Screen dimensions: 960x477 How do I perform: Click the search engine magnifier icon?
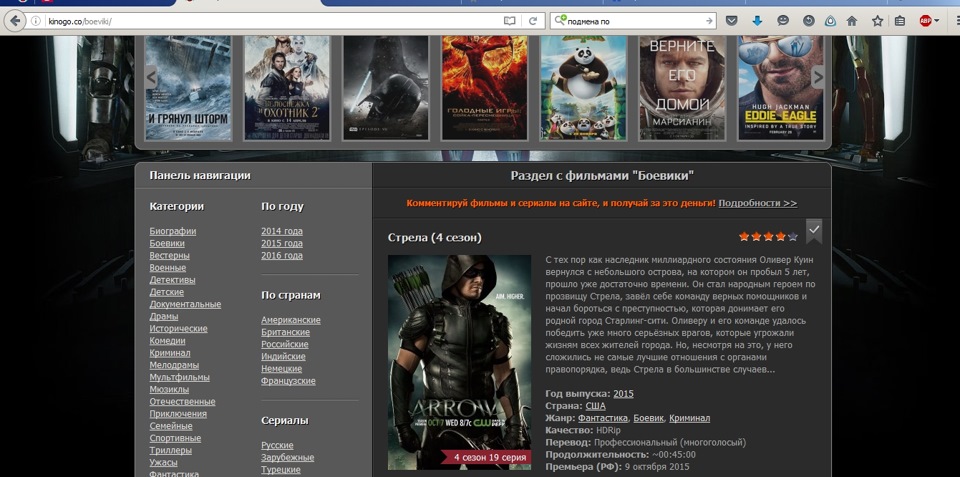(560, 21)
